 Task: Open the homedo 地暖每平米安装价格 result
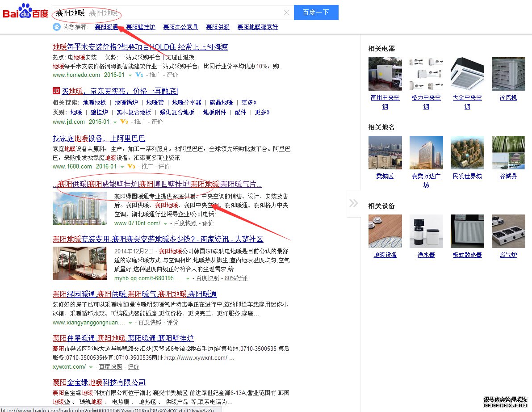click(140, 47)
